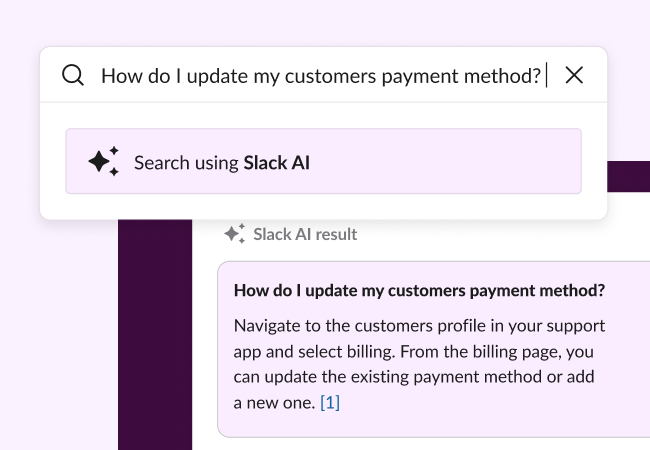Click sparkle icon next to Slack AI result

(x=234, y=234)
